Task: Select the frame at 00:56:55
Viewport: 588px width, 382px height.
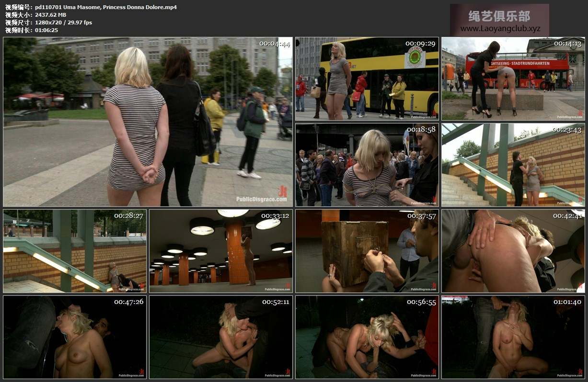Action: (367, 337)
